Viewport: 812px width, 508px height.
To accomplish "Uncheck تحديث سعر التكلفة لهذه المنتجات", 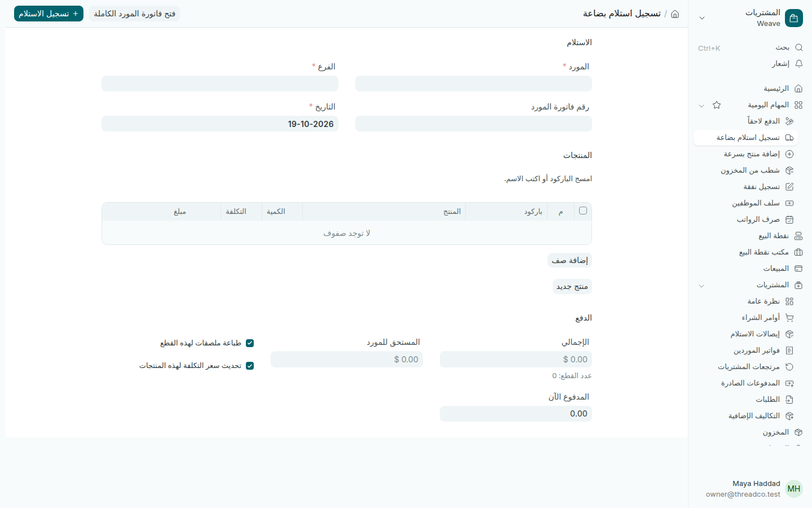I will 250,366.
